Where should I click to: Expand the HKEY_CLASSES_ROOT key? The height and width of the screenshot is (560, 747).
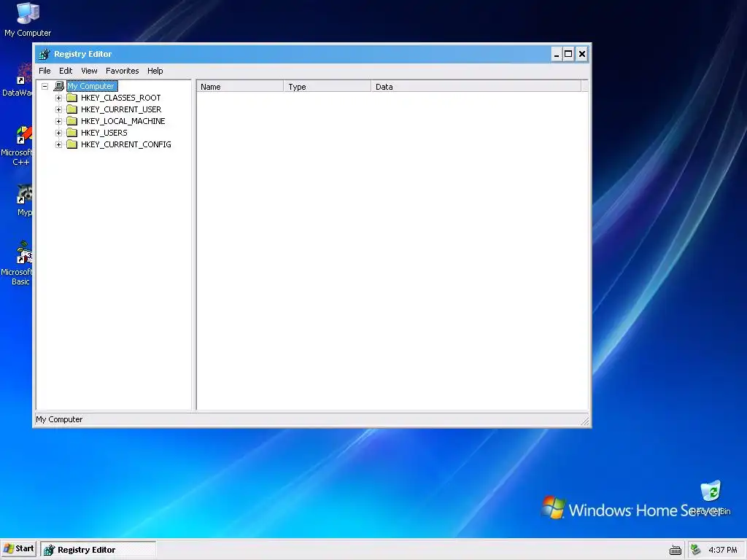[58, 98]
